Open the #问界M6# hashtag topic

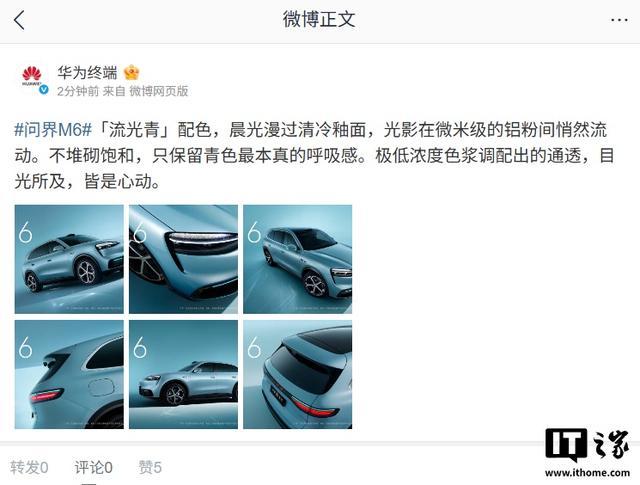point(53,130)
